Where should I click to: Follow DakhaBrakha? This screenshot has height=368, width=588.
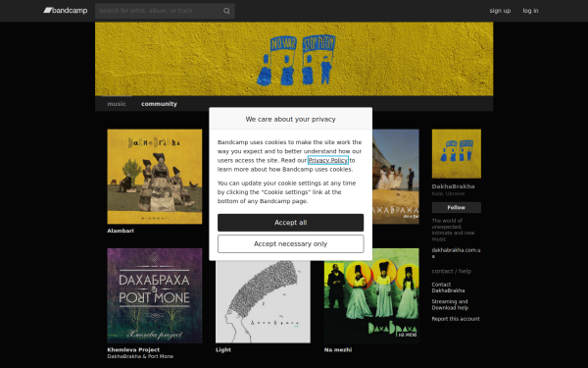(x=457, y=207)
